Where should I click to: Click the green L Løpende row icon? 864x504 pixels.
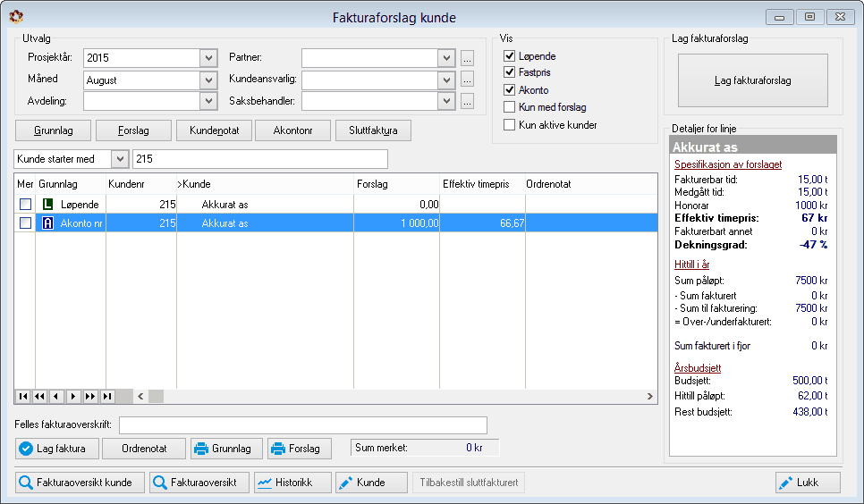(48, 205)
